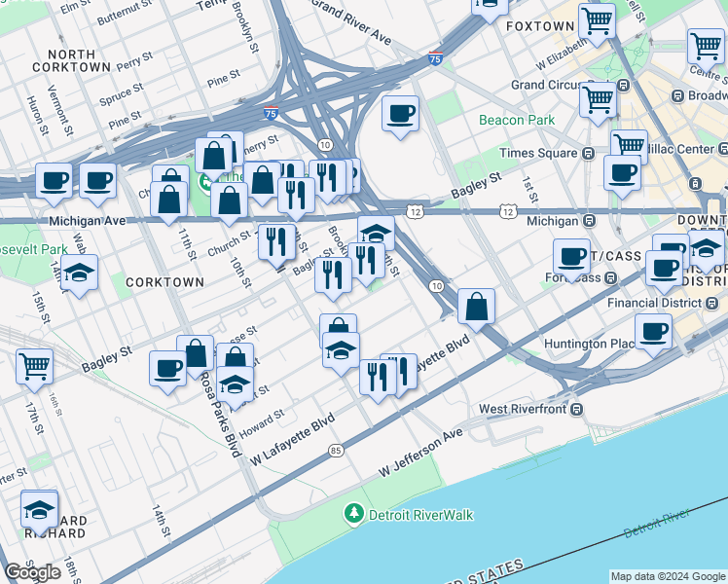728x584 pixels.
Task: Open the Times Square transit station icon
Action: (589, 153)
